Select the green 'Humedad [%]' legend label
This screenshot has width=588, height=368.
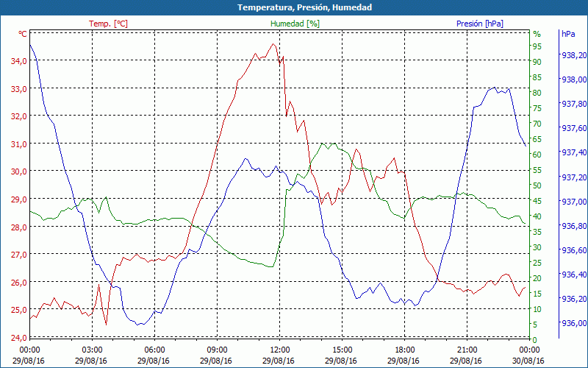pyautogui.click(x=295, y=24)
